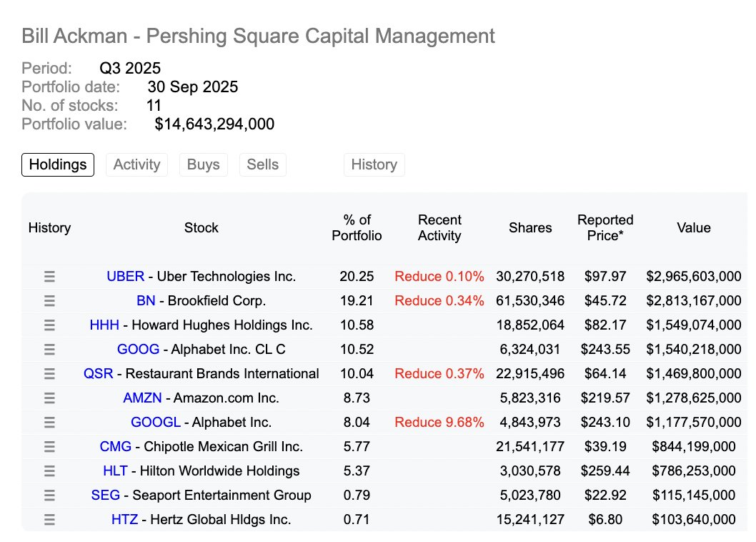Image resolution: width=756 pixels, height=542 pixels.
Task: Open the Buys tab
Action: click(x=203, y=164)
